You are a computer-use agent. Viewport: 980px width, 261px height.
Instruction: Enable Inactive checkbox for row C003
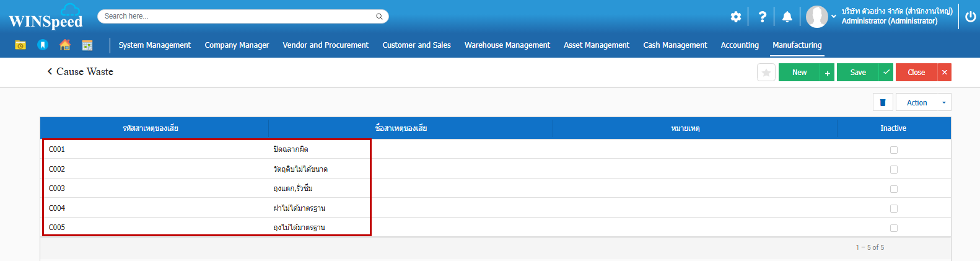[x=893, y=189]
